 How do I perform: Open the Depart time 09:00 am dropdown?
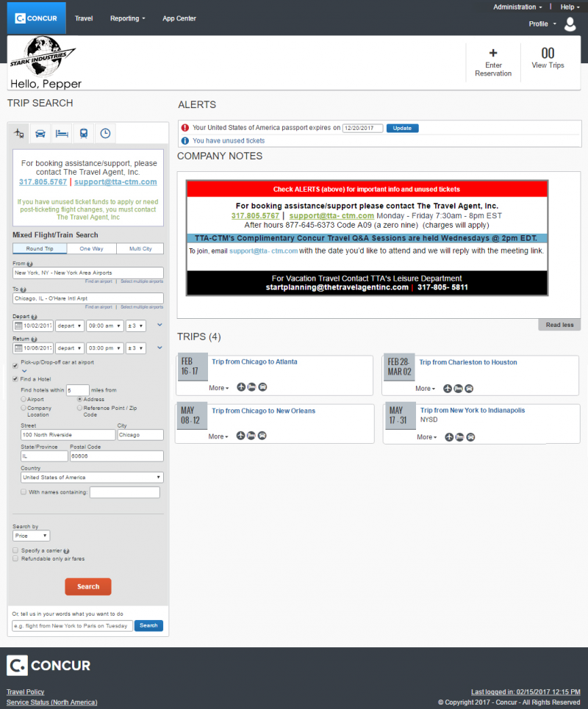105,325
